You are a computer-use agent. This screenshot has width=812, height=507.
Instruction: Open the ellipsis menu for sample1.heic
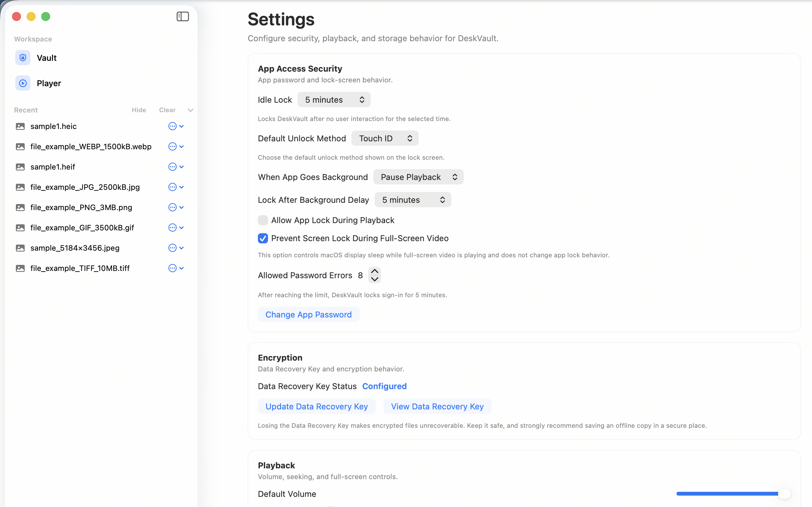(172, 126)
